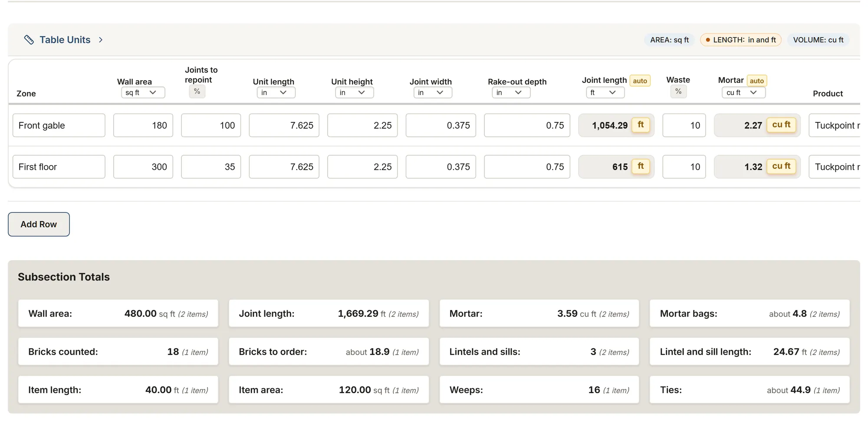Viewport: 868px width, 421px height.
Task: Click the Mortar bags about 4.8 card
Action: tap(750, 313)
